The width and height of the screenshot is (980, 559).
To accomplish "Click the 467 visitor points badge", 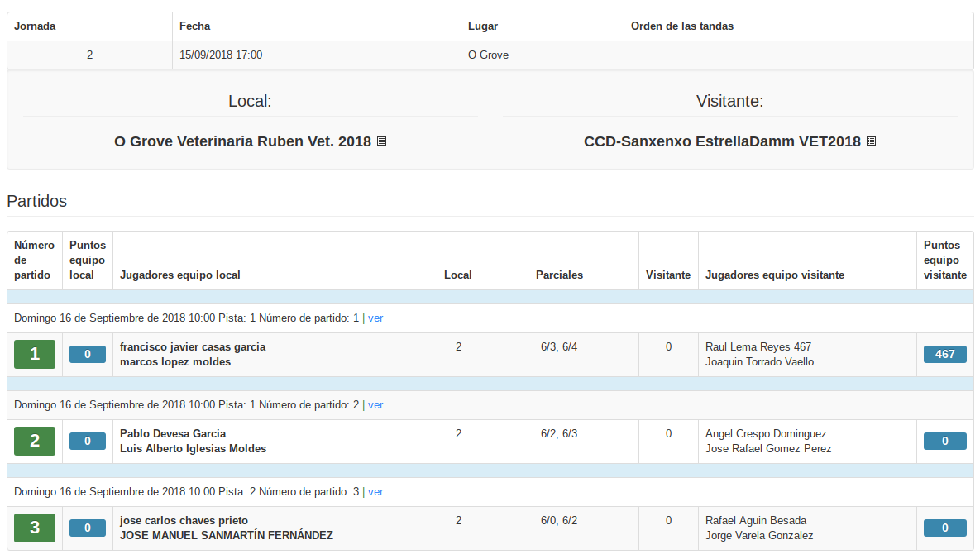I will coord(945,354).
